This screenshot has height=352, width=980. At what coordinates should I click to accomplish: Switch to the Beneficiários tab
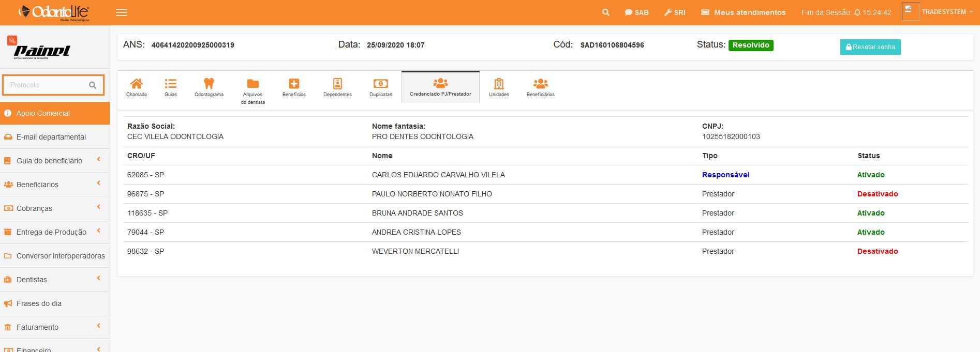pos(540,87)
